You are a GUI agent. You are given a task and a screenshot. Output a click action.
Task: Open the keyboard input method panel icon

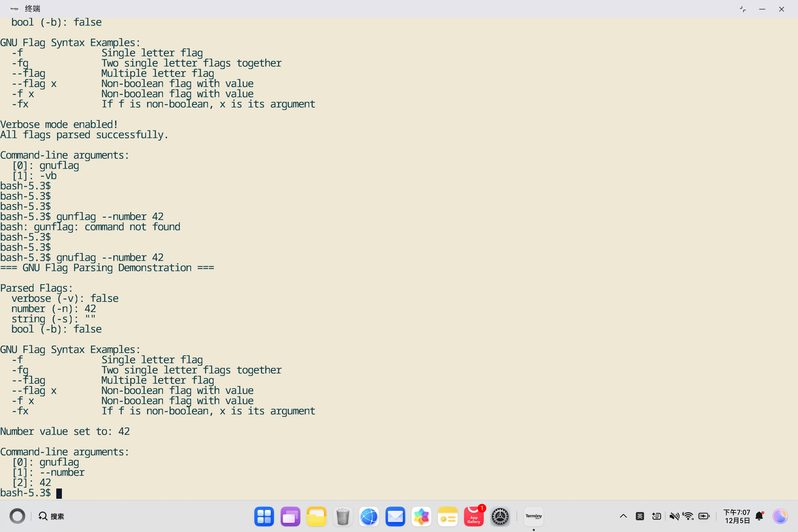point(657,516)
